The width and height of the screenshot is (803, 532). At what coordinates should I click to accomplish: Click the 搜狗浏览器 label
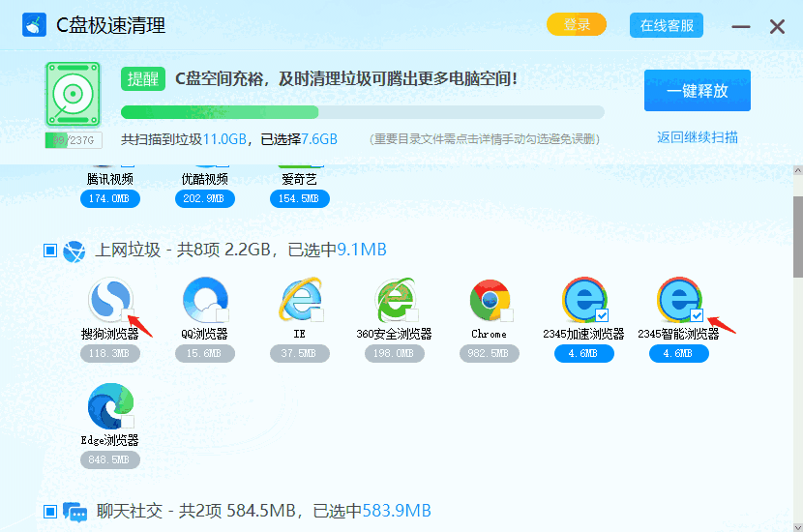[x=110, y=334]
